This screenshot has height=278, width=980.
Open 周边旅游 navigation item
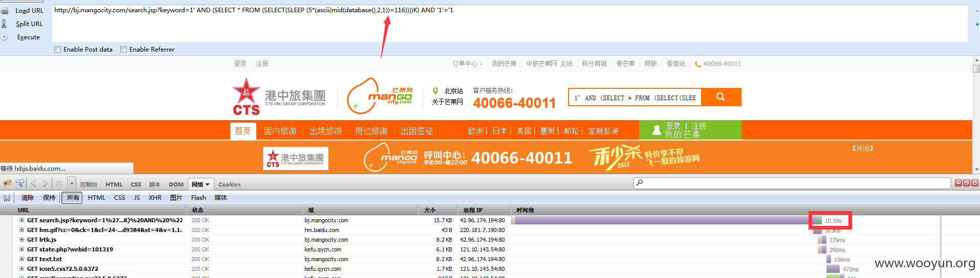371,131
